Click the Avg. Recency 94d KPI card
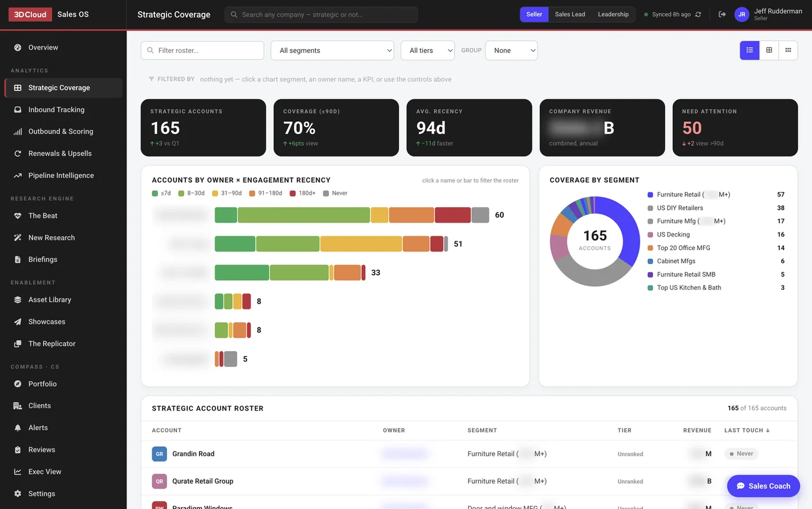The image size is (812, 509). click(469, 128)
